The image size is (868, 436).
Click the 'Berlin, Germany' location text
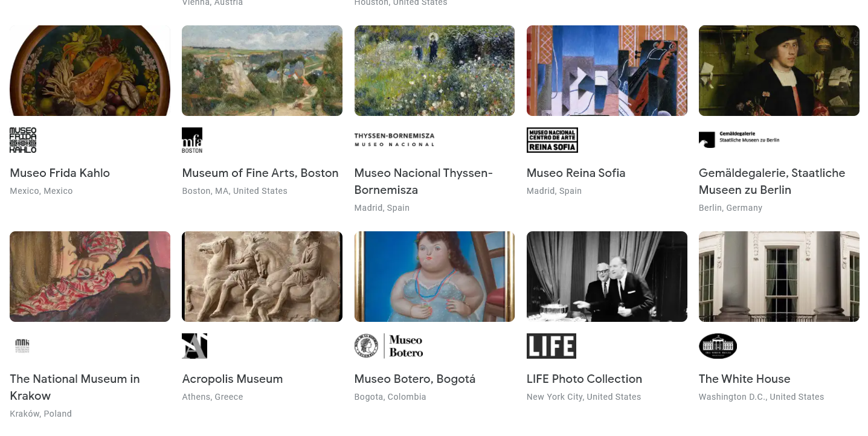[x=730, y=208]
